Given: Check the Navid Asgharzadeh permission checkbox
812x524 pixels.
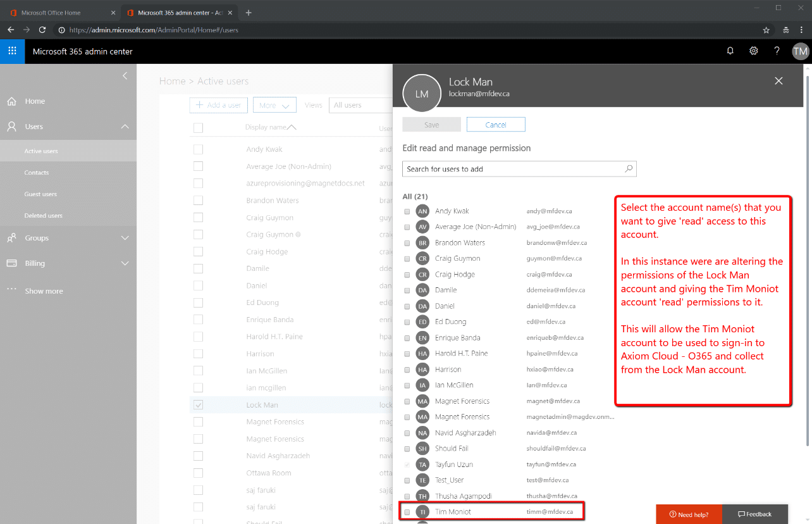Looking at the screenshot, I should pos(407,433).
